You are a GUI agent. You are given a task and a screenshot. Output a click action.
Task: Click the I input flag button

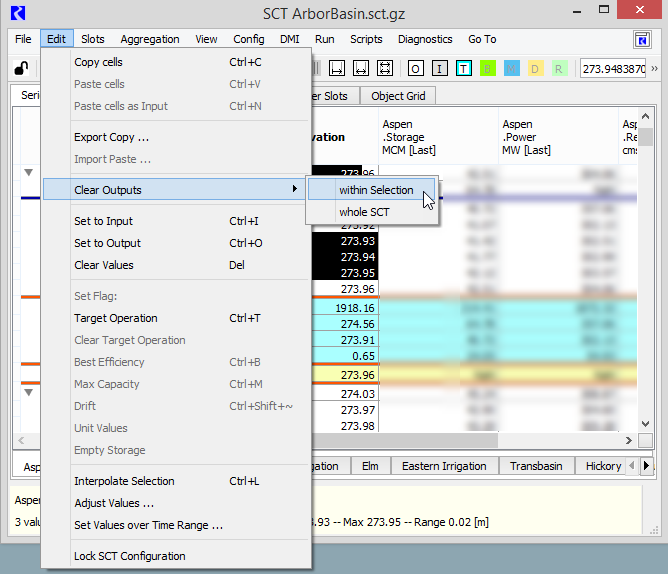[x=439, y=68]
